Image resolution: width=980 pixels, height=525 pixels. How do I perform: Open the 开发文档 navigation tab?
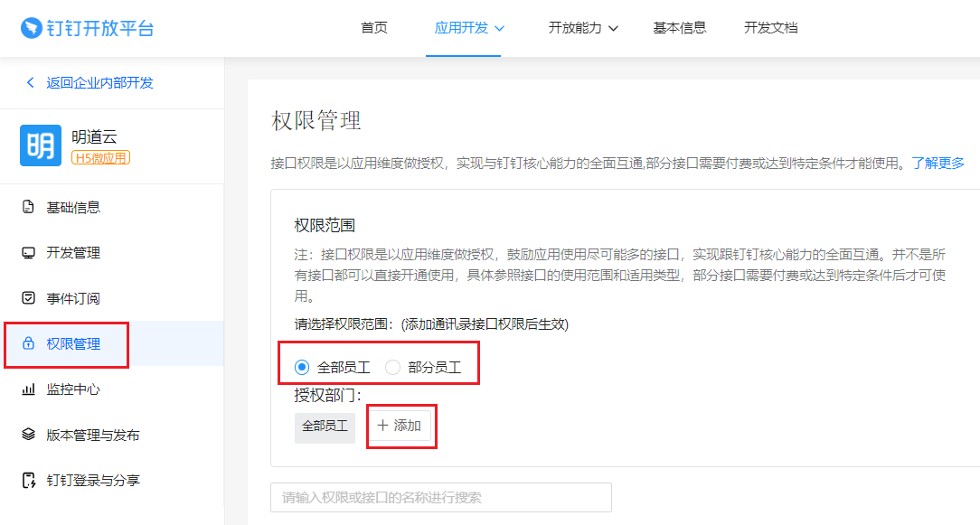tap(771, 28)
